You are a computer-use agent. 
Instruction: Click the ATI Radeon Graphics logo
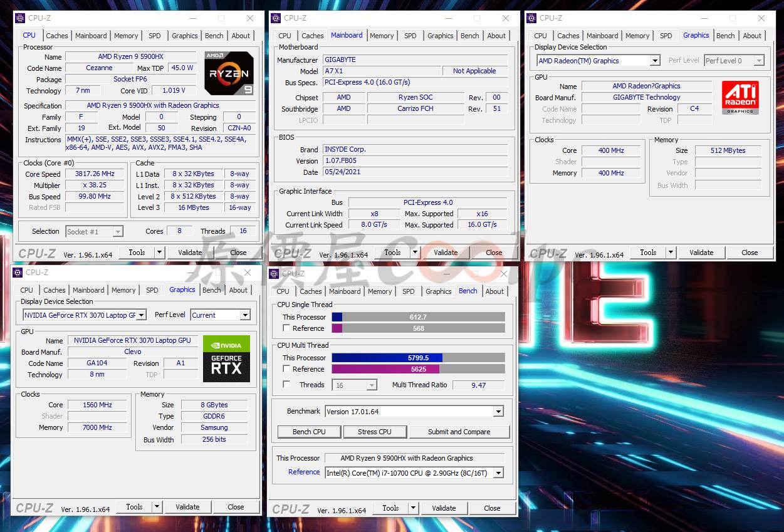pos(740,98)
